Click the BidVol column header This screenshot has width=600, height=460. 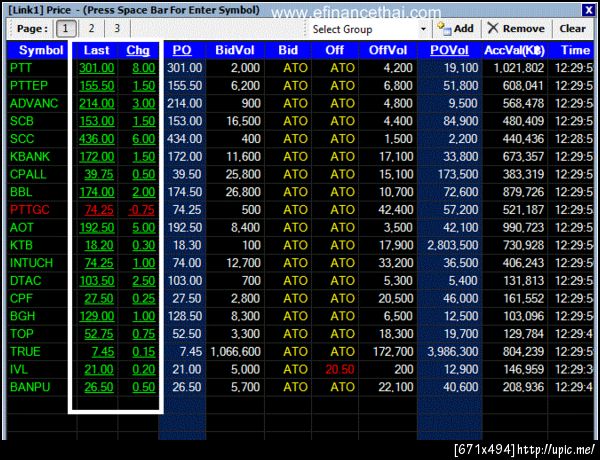click(x=235, y=50)
